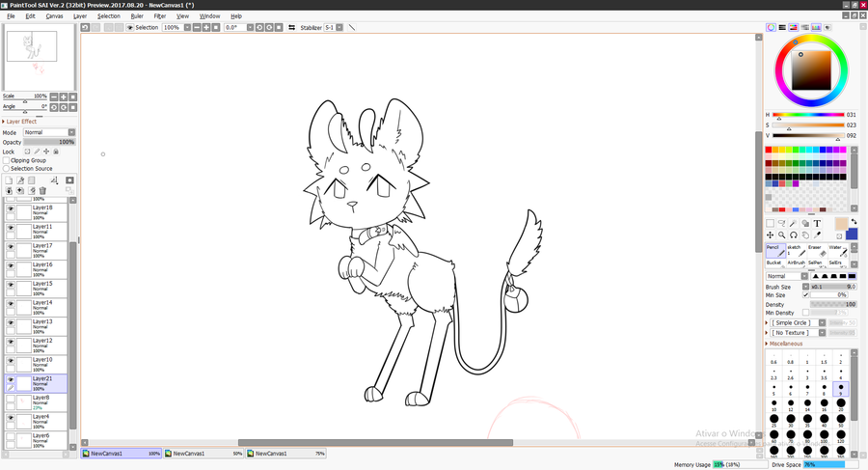Select the Selection Source radio button

[7, 169]
